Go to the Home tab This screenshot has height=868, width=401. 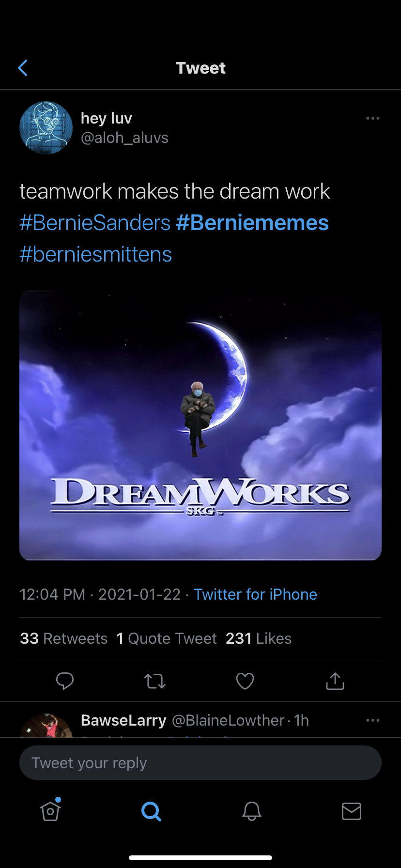point(50,811)
